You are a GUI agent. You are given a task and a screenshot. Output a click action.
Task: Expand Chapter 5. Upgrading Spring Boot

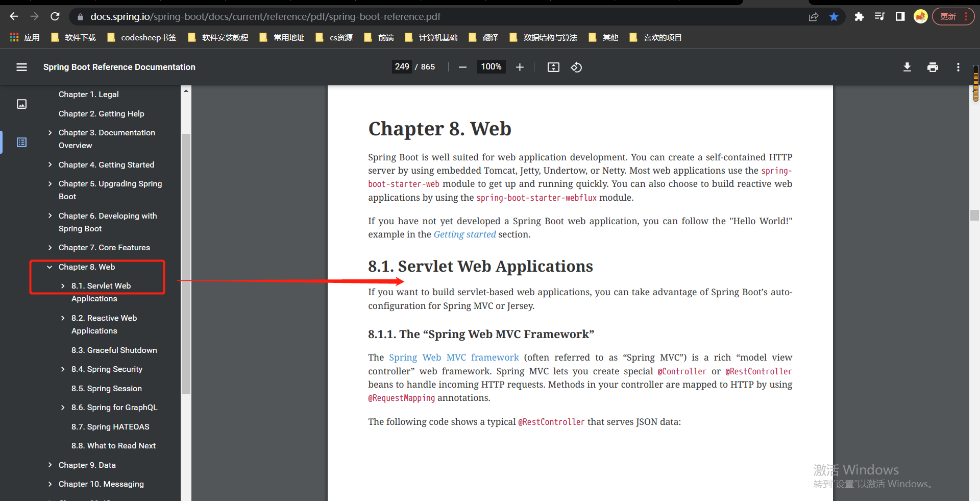tap(50, 184)
